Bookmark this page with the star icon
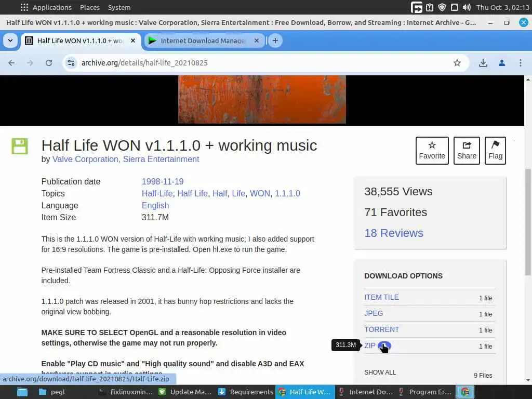 (457, 63)
